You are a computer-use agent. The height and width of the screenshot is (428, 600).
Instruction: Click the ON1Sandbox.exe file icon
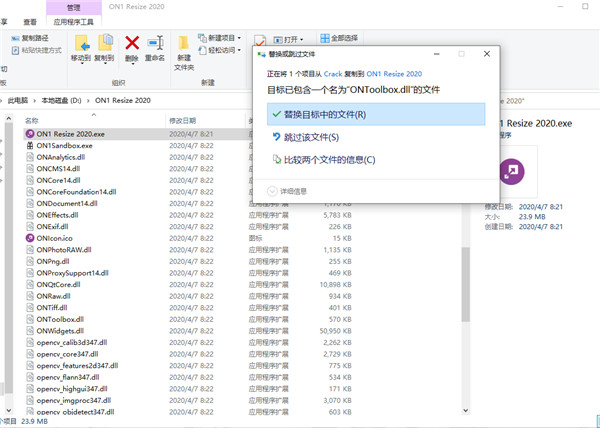30,145
